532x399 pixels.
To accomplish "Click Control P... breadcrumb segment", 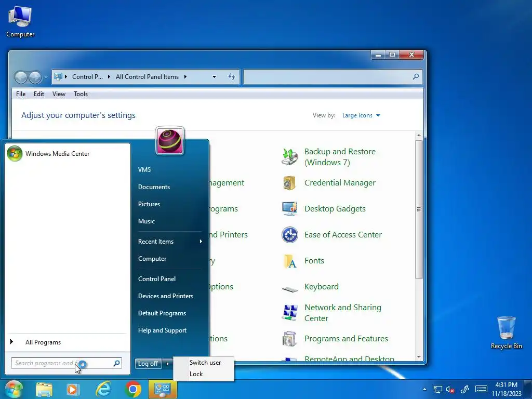I will pyautogui.click(x=87, y=77).
